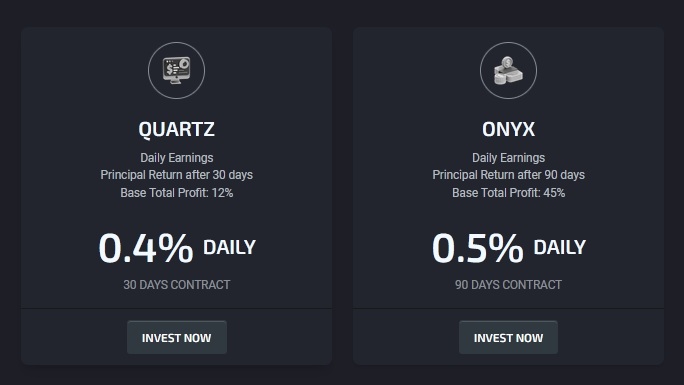This screenshot has height=385, width=684.
Task: Select the QUARTZ plan title
Action: [x=176, y=129]
